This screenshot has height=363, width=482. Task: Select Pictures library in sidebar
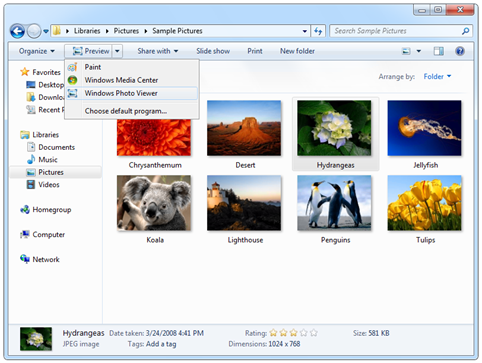51,172
